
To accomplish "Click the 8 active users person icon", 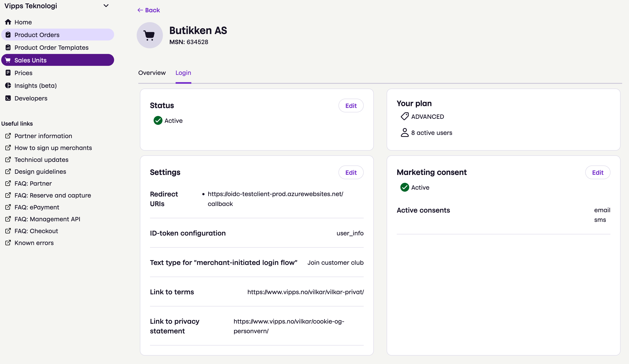I will [x=405, y=132].
